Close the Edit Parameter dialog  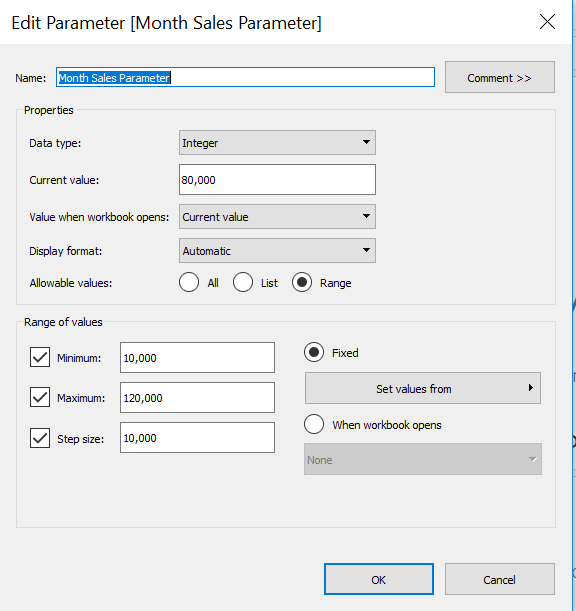pos(547,22)
